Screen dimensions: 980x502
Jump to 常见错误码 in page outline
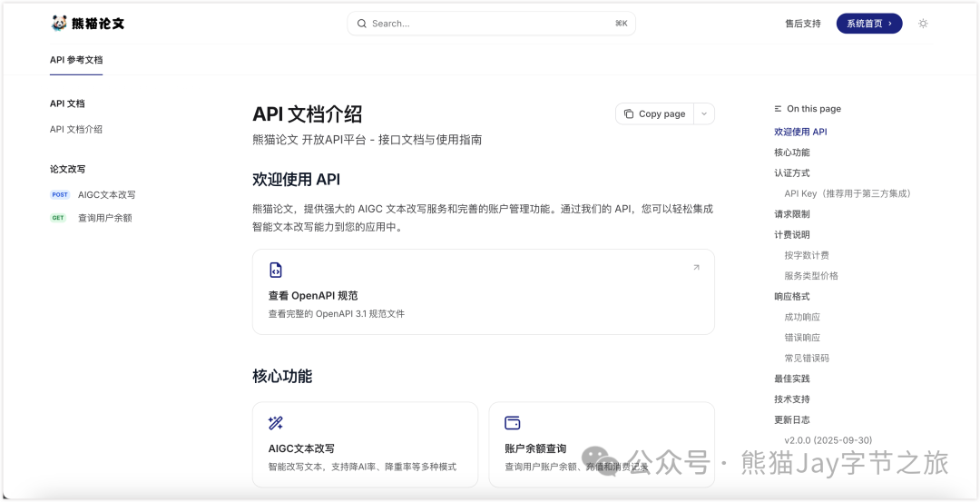click(x=807, y=359)
